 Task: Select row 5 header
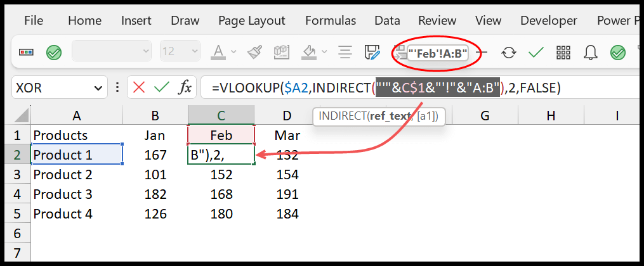pos(17,214)
